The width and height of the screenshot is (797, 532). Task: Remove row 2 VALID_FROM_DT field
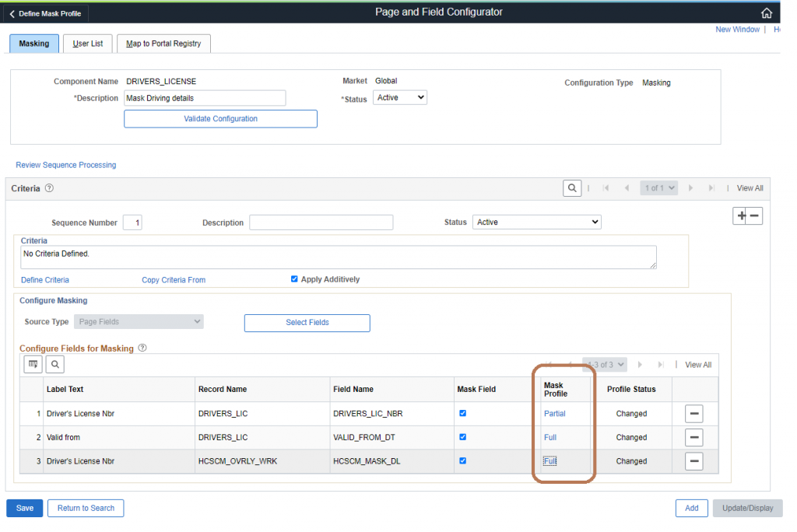693,437
